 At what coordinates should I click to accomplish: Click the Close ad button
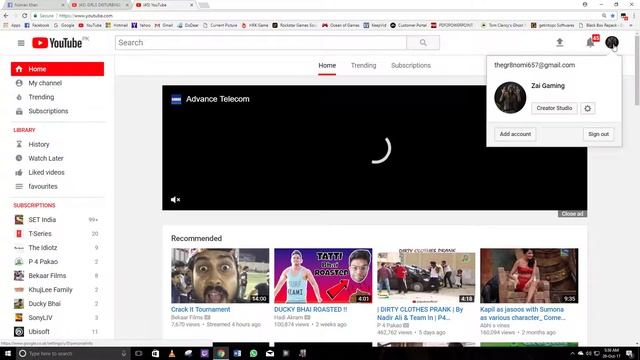572,214
